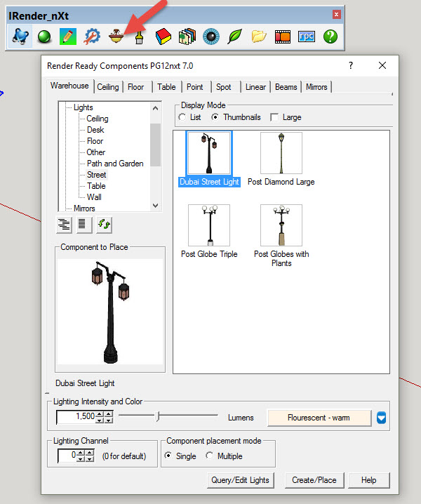Close the Render Ready Components dialog
The height and width of the screenshot is (504, 421).
pyautogui.click(x=382, y=65)
